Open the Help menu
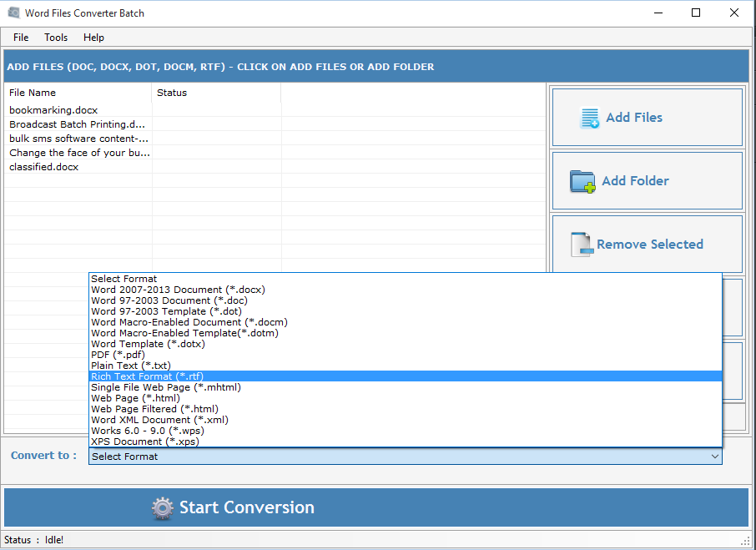This screenshot has height=550, width=756. click(93, 38)
